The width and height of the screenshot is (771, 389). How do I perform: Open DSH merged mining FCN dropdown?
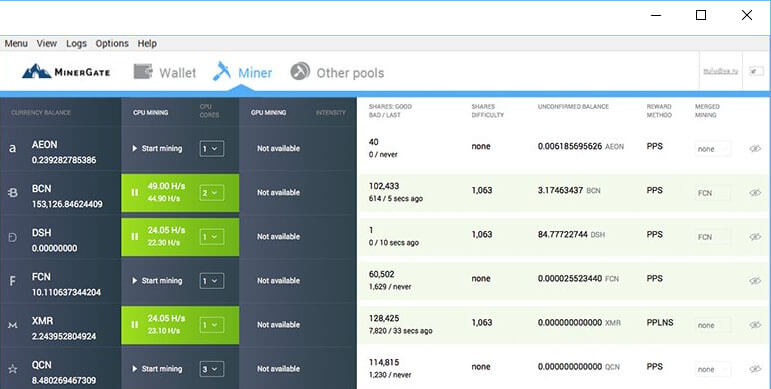712,237
